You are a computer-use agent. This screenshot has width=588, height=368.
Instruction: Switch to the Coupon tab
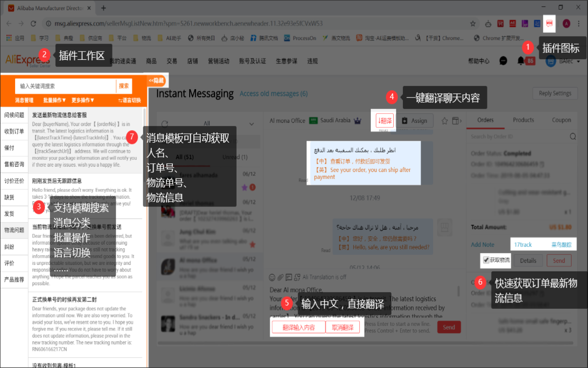[561, 120]
